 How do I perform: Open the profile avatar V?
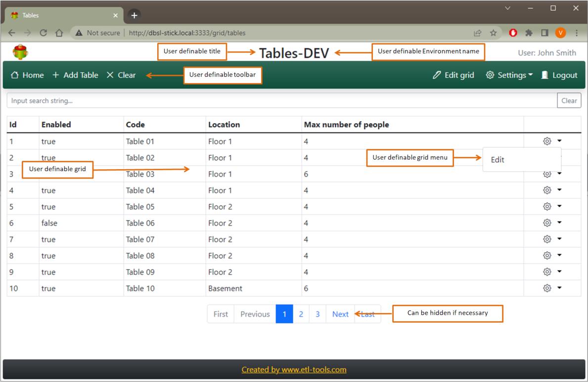[560, 33]
